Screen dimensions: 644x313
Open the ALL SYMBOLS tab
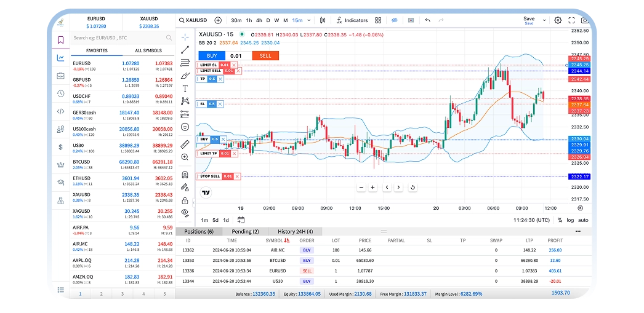148,50
